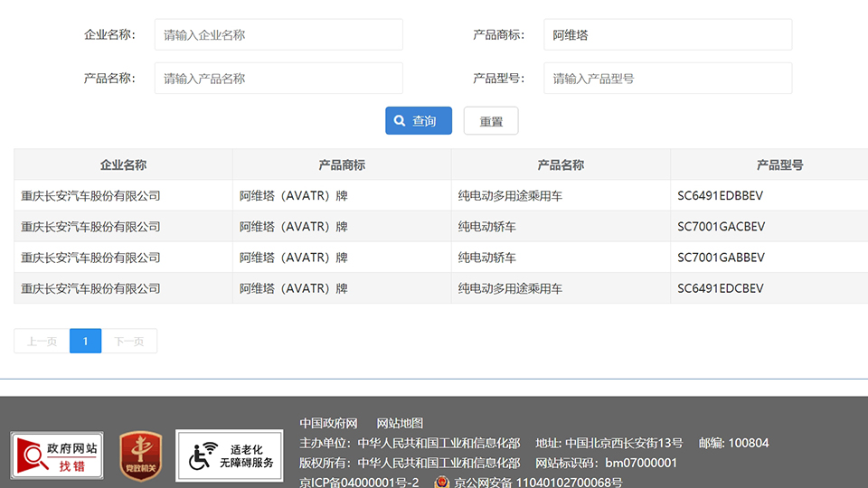Screen dimensions: 868x488
Task: Click the 企业名称 column header
Action: 123,164
